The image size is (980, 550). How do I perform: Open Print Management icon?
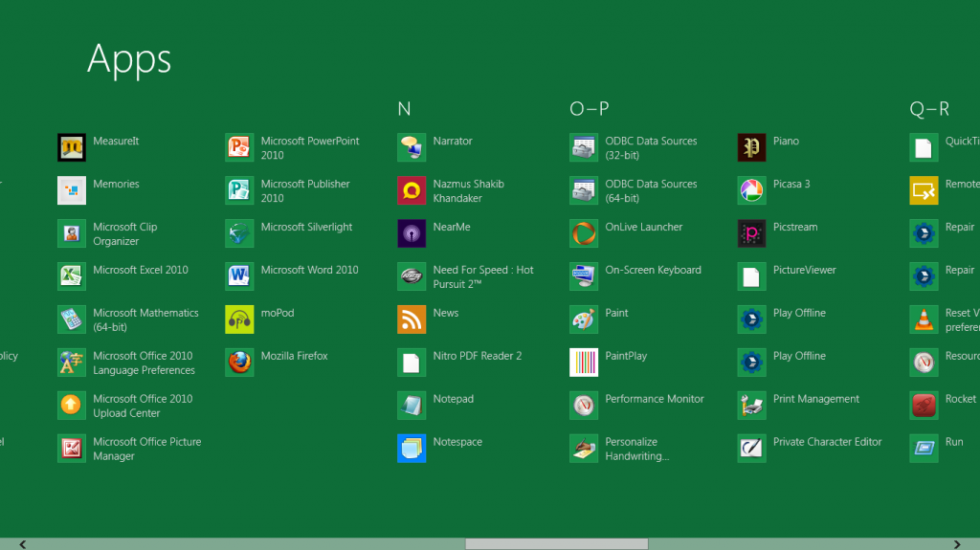(x=751, y=406)
